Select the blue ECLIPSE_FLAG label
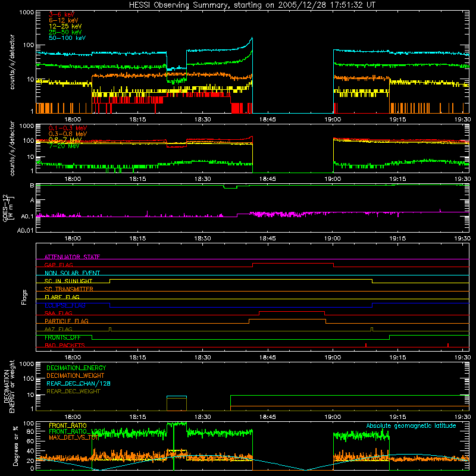 tap(65, 305)
